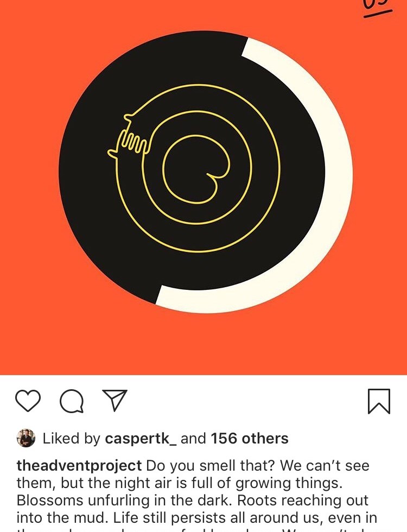The image size is (407, 532).
Task: Open the liker's small profile picture
Action: pos(26,438)
